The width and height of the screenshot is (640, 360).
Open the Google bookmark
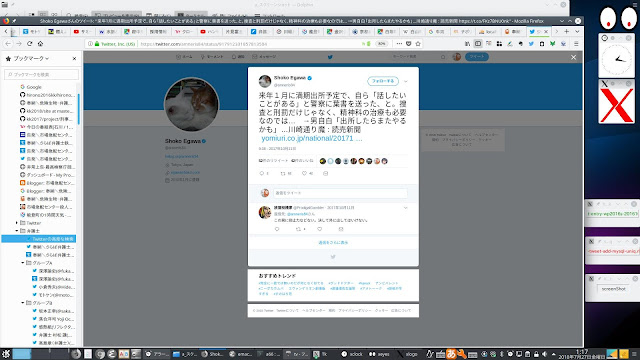[34, 87]
